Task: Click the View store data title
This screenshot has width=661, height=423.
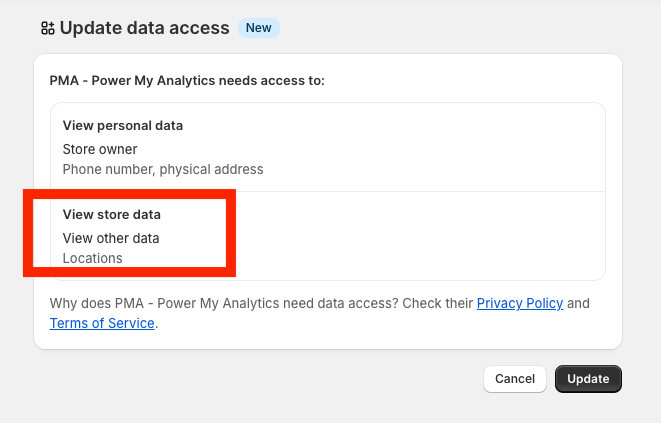Action: (111, 214)
